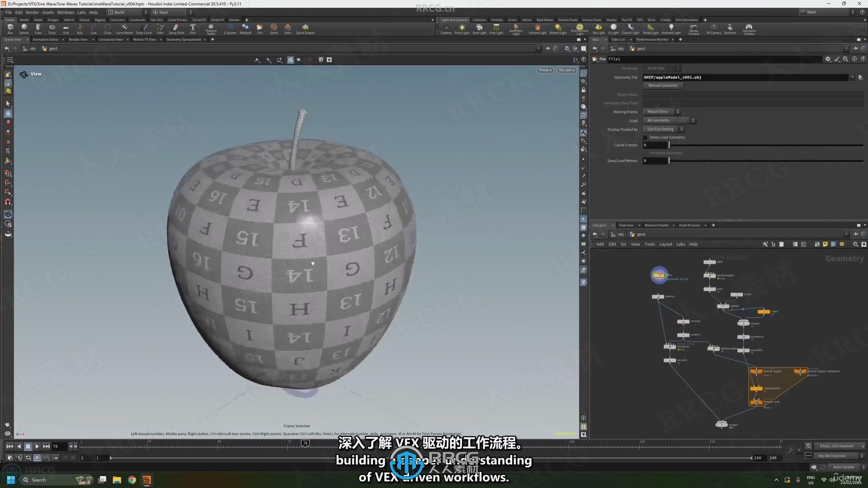
Task: Select the Spiral shelf tool
Action: click(274, 29)
